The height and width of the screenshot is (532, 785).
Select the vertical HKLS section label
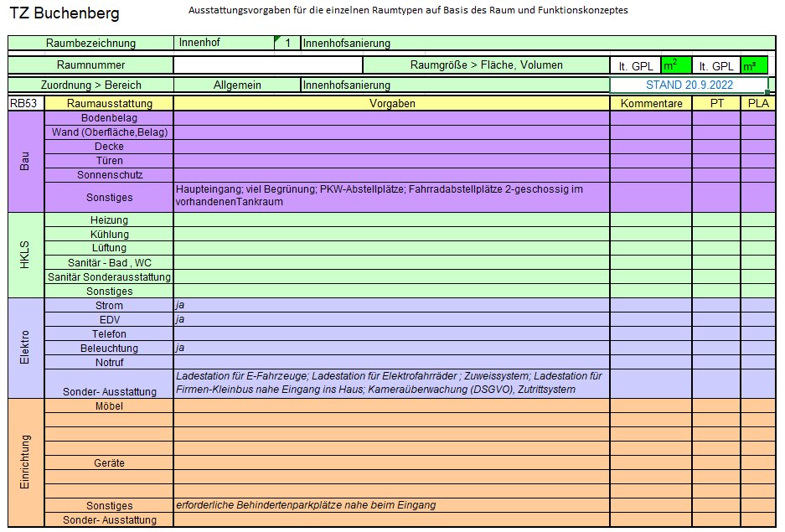(25, 255)
